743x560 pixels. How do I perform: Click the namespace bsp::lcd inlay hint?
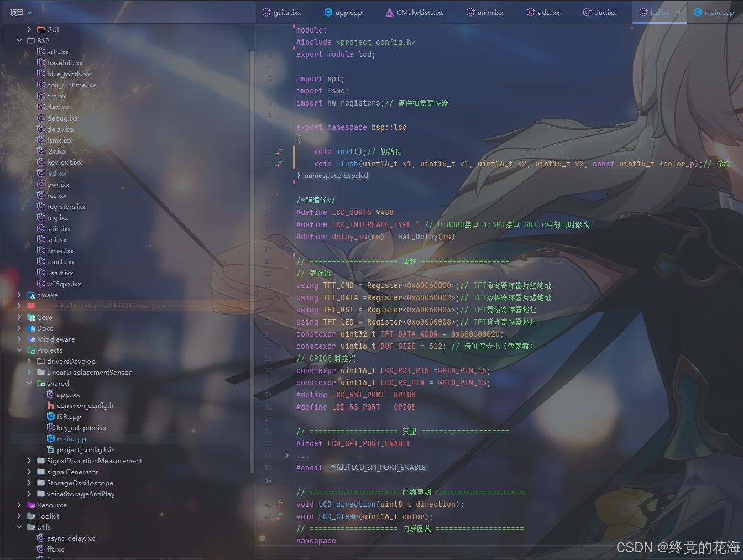coord(336,176)
